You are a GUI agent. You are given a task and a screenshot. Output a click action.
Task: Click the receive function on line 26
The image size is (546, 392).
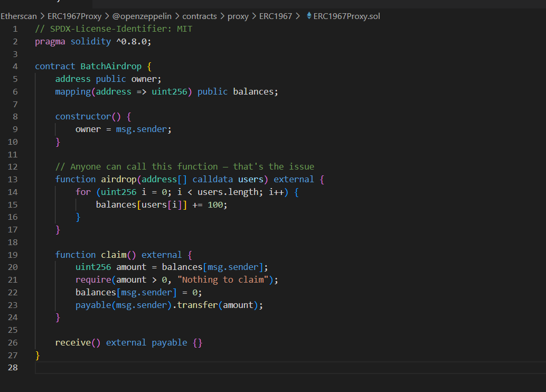(73, 342)
